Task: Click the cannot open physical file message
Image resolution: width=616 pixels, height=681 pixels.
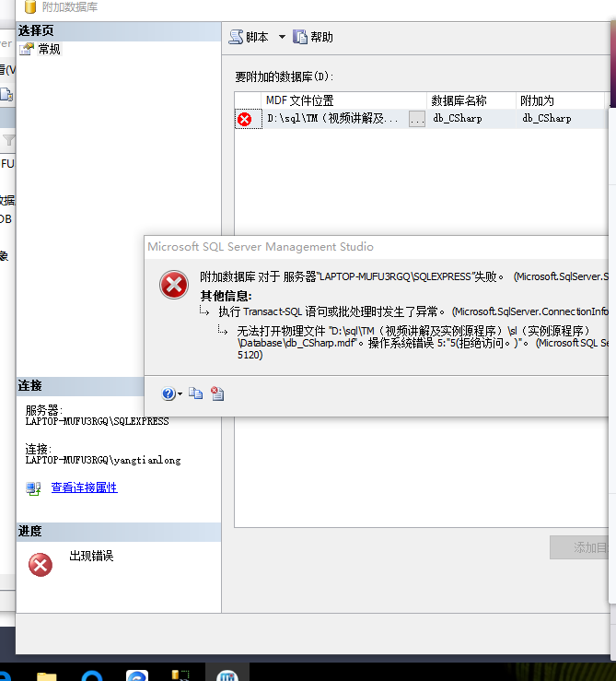Action: point(422,343)
